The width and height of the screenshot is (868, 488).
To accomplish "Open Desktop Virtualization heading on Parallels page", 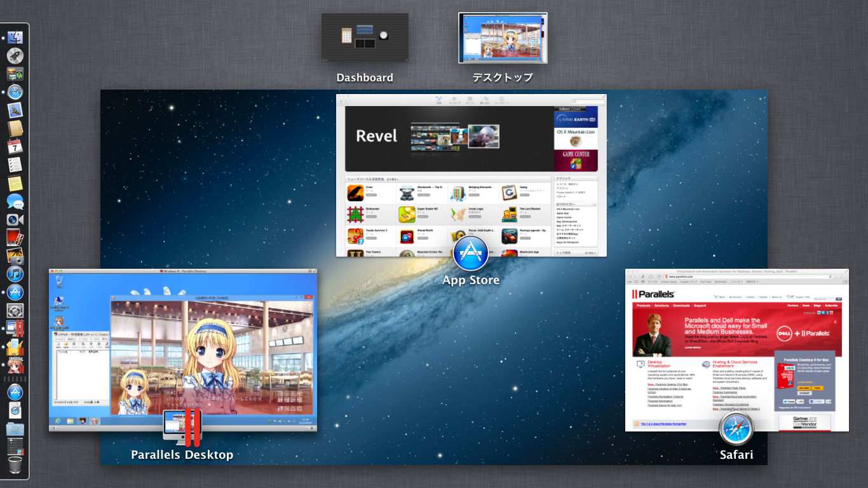I will click(x=659, y=364).
